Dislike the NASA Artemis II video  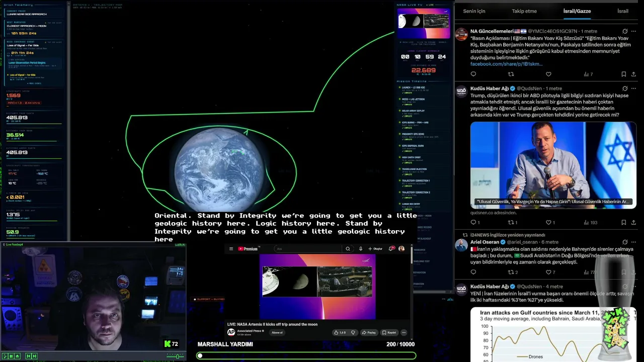click(353, 332)
